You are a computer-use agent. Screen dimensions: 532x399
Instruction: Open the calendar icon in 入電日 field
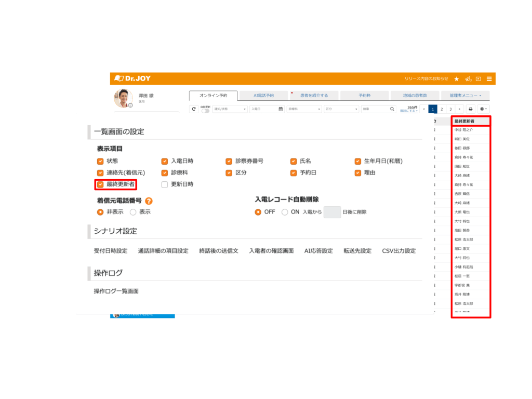(281, 109)
